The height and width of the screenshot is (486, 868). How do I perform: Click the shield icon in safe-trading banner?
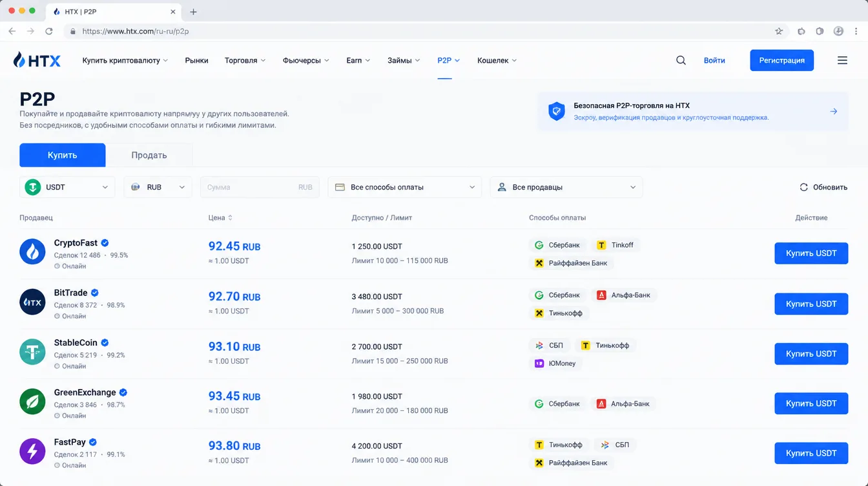556,111
